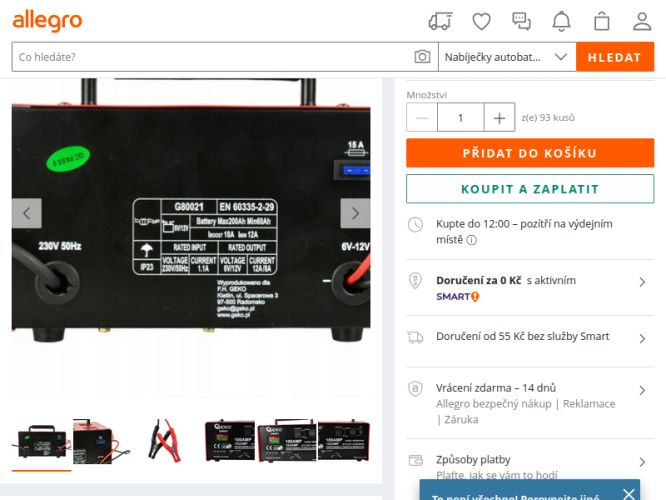Open 'Reklamace' link
Viewport: 666px width, 500px height.
coord(589,404)
